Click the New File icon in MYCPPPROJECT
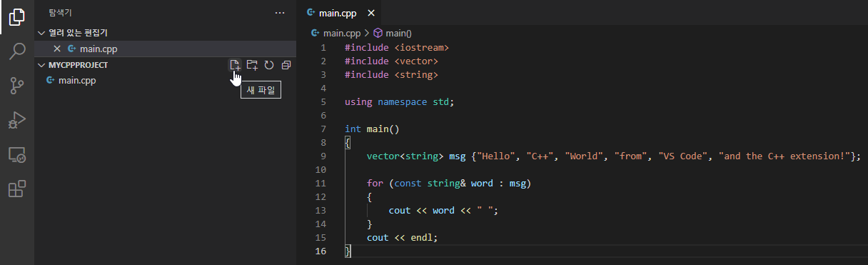The image size is (868, 265). tap(235, 65)
